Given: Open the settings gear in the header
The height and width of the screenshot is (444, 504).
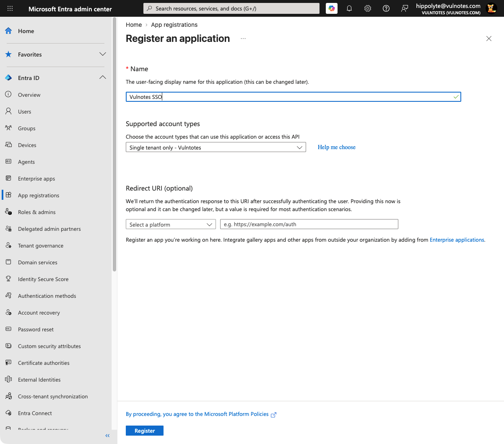Looking at the screenshot, I should (368, 8).
